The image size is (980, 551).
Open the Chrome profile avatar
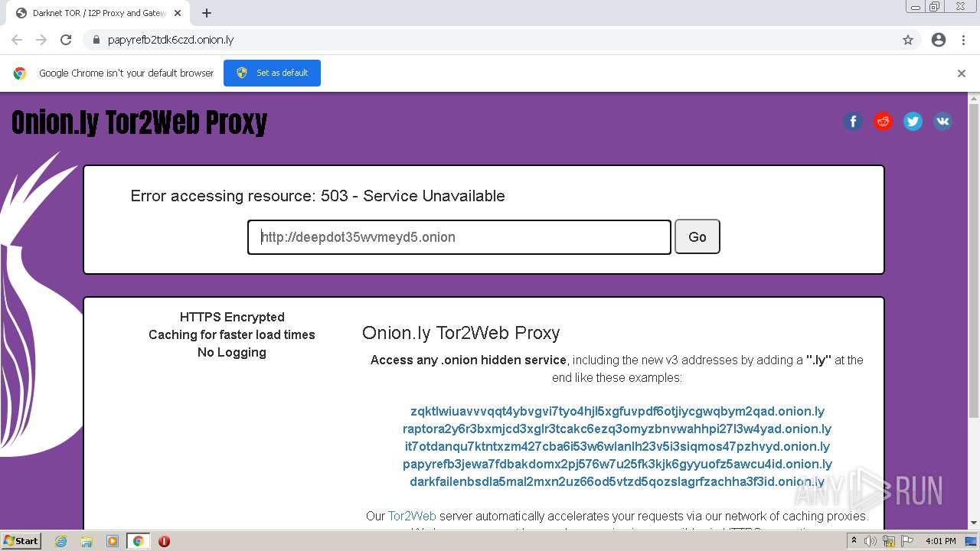click(939, 40)
